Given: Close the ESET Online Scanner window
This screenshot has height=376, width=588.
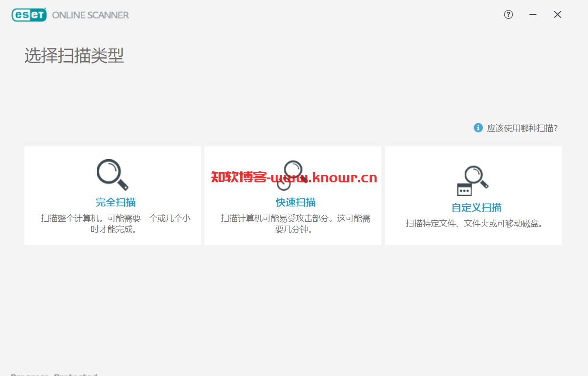Looking at the screenshot, I should pyautogui.click(x=557, y=14).
